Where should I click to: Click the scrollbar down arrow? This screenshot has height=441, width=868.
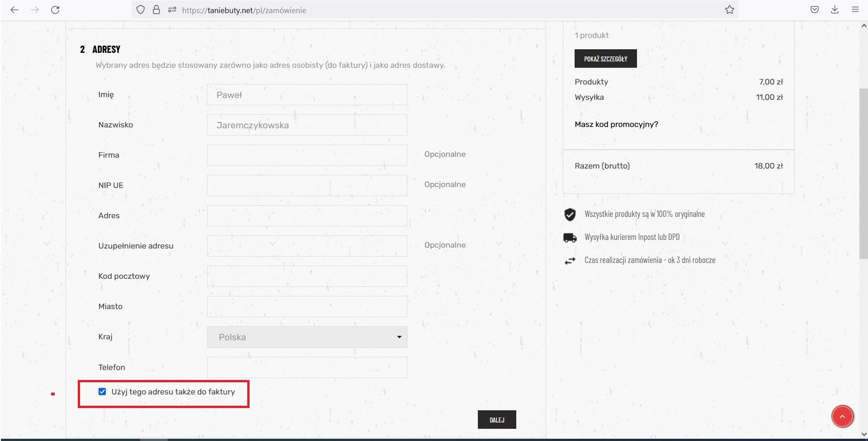[x=863, y=435]
